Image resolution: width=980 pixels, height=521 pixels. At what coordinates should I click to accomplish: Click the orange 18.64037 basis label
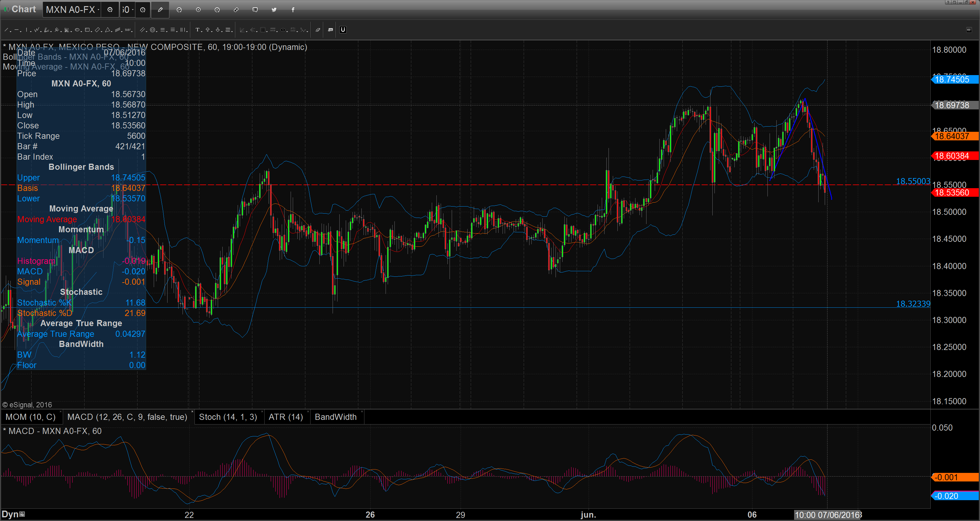955,136
